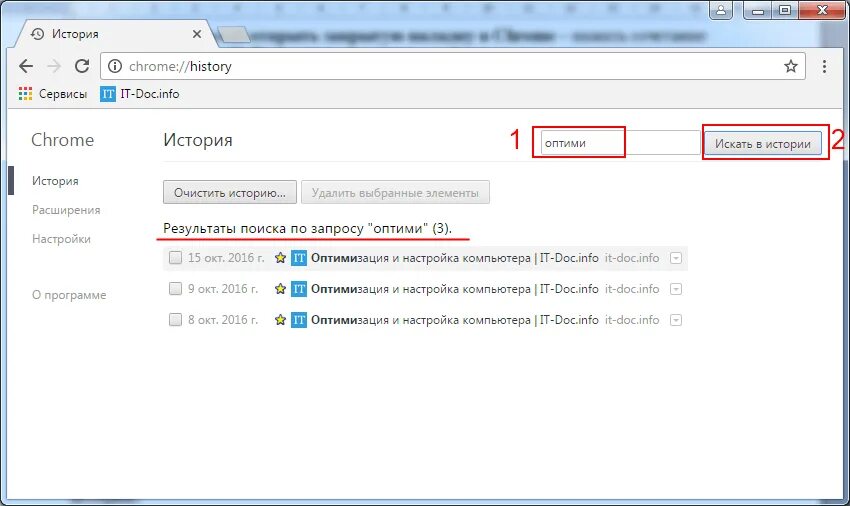Screen dimensions: 850x506
Task: Click the IT favicon of 15 окт. entry
Action: [299, 258]
